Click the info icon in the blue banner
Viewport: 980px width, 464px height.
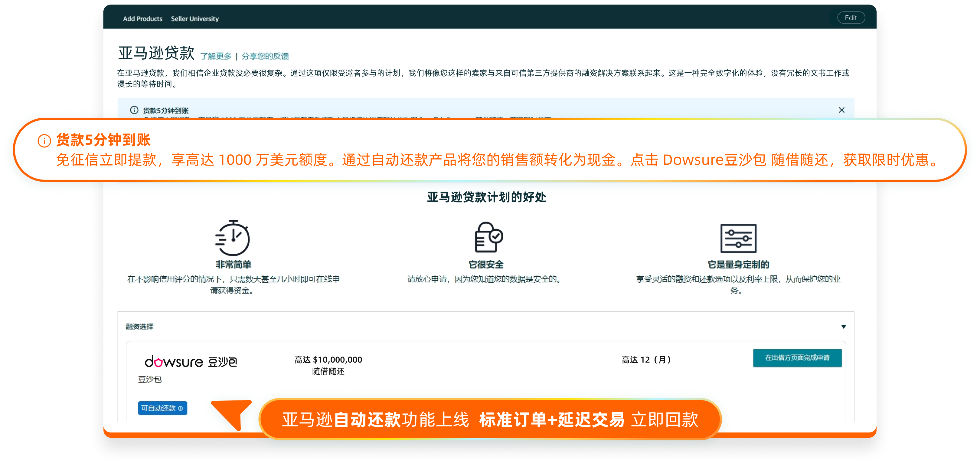click(134, 110)
